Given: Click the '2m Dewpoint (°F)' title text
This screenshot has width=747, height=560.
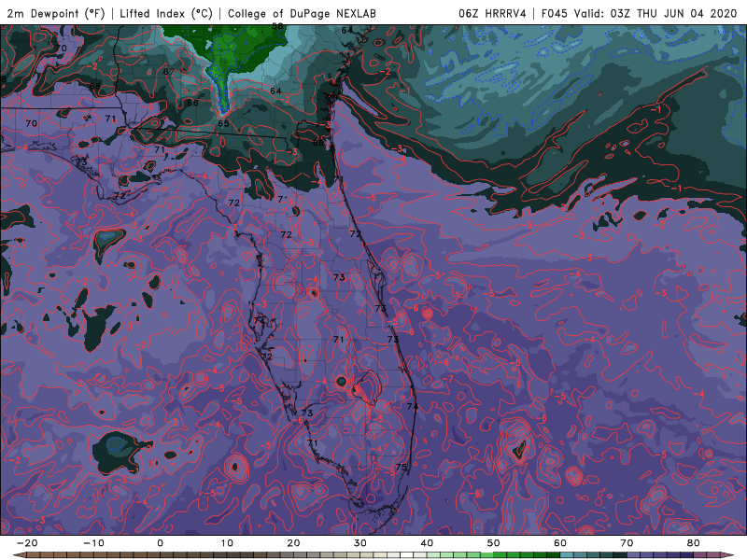Looking at the screenshot, I should [x=56, y=13].
